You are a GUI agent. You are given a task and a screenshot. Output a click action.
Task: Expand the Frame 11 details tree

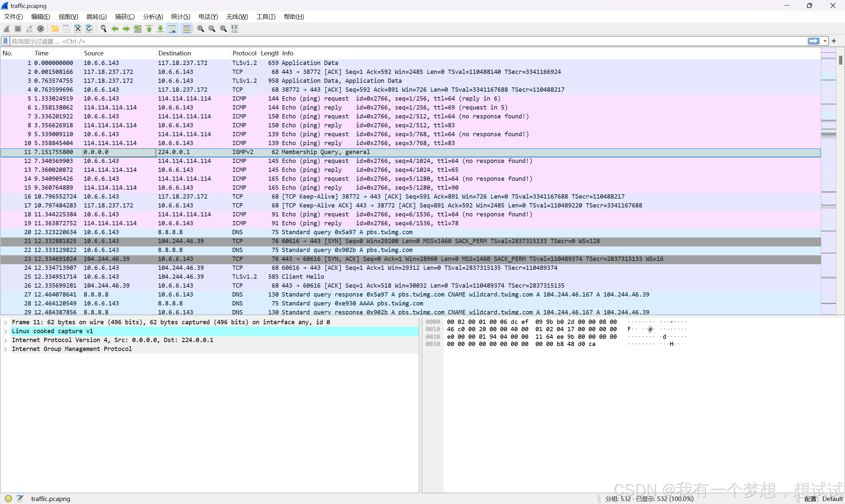click(5, 322)
